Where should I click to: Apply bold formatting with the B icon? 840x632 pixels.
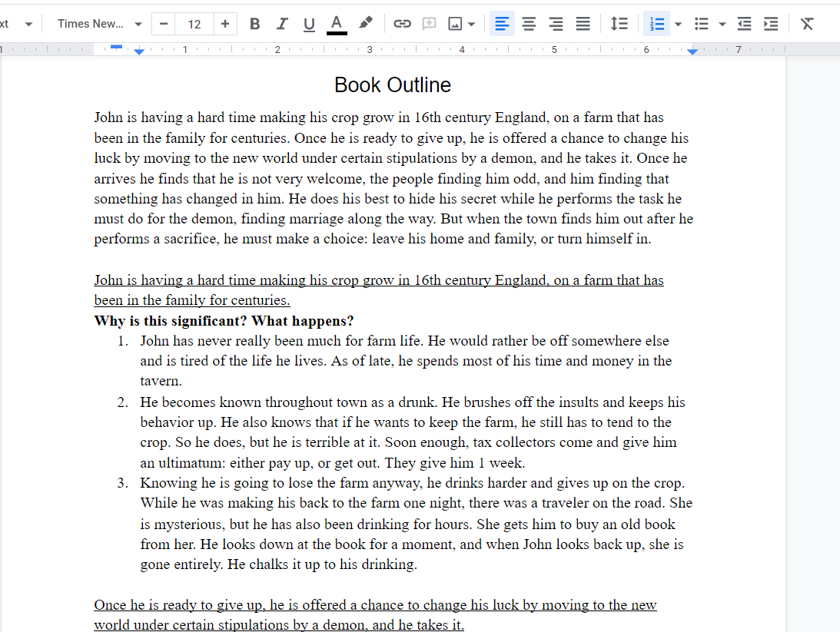(254, 24)
